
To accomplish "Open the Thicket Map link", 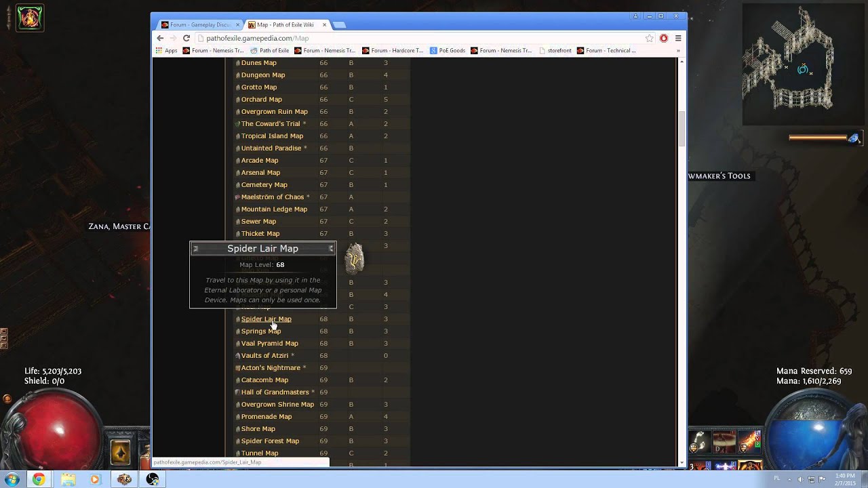I will click(260, 234).
